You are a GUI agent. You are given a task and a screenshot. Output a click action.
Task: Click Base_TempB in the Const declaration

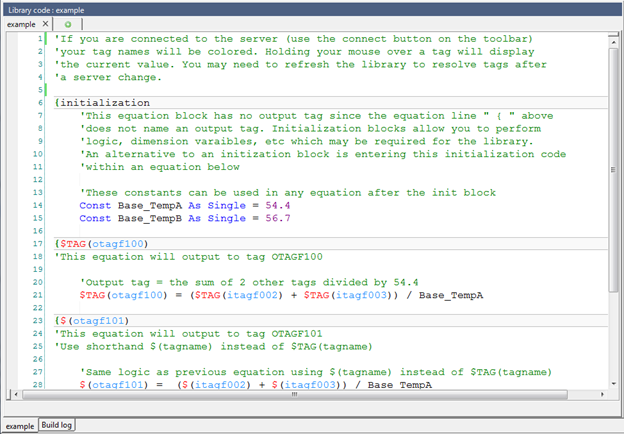coord(150,218)
